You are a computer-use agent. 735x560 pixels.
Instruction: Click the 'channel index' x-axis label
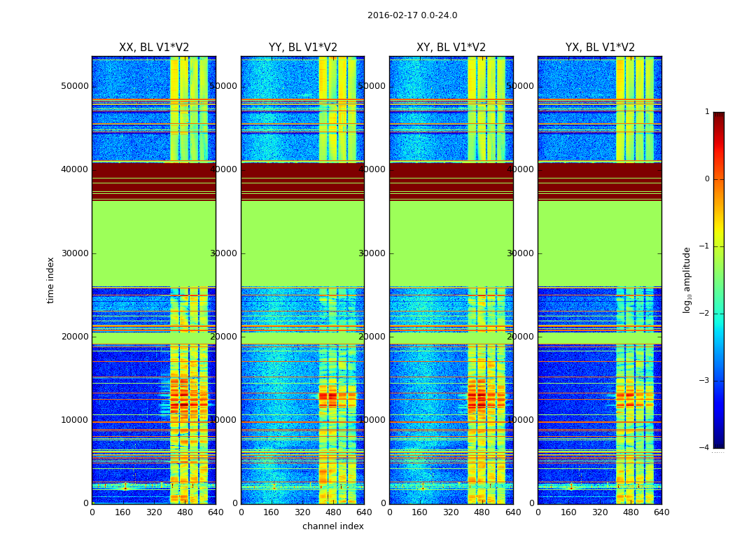pos(333,526)
